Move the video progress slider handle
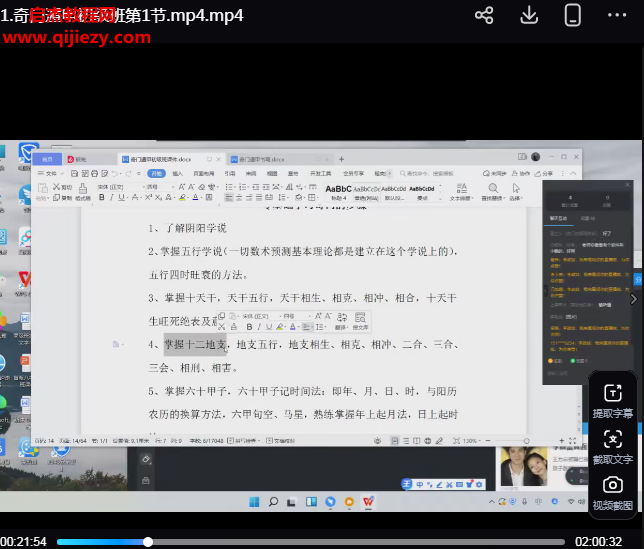The image size is (644, 549). pos(148,542)
